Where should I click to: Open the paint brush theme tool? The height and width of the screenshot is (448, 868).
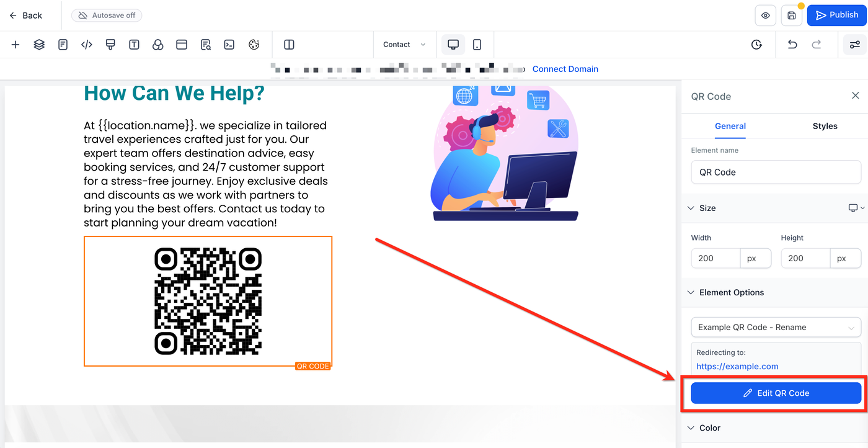click(x=110, y=45)
